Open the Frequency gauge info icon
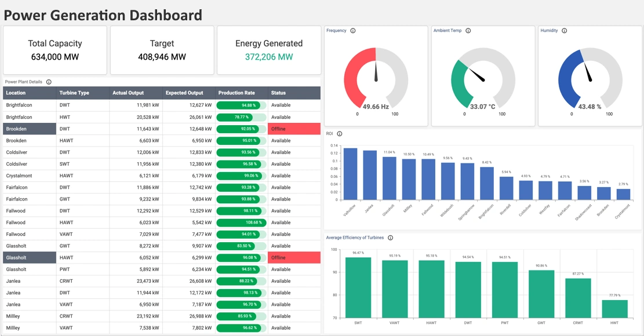644x336 pixels. (353, 31)
